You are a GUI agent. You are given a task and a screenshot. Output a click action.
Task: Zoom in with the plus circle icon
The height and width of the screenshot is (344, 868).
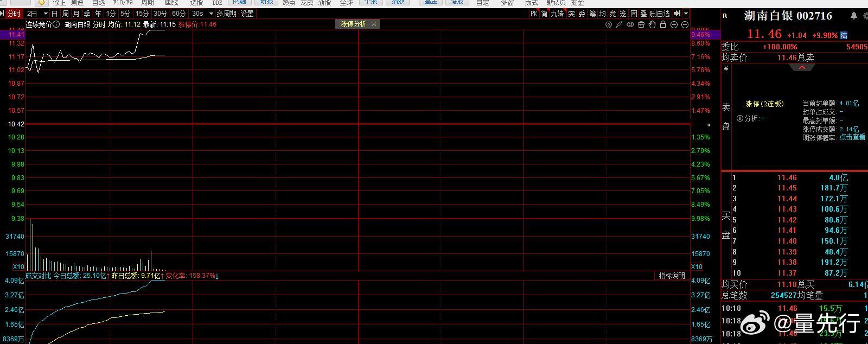[x=674, y=24]
